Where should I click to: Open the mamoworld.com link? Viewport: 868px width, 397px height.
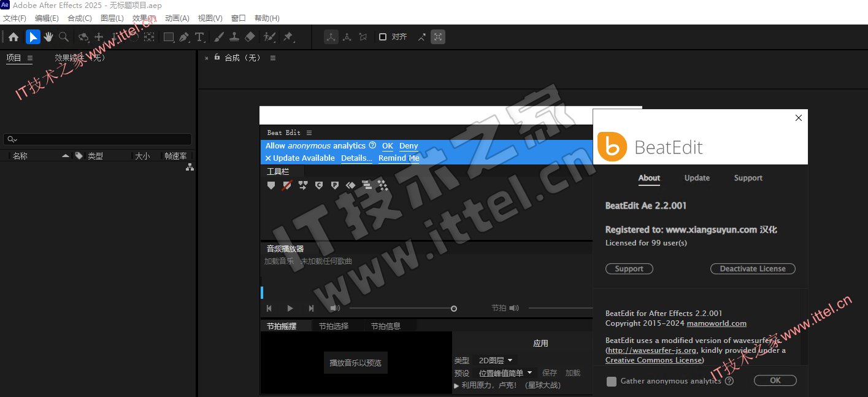coord(716,323)
